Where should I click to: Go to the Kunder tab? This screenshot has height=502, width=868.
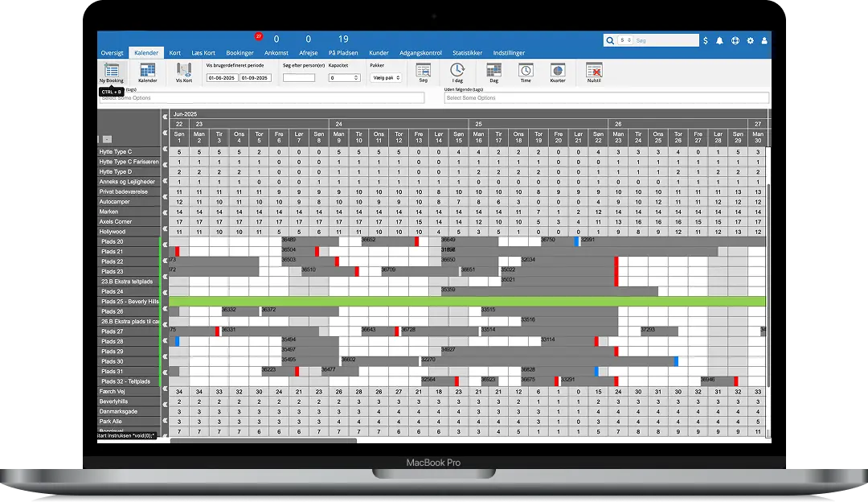379,52
